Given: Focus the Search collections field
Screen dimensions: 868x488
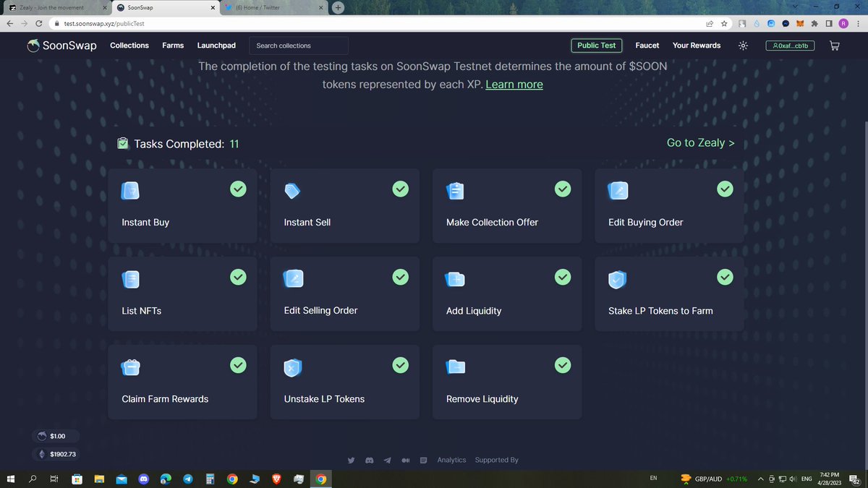Looking at the screenshot, I should point(299,46).
